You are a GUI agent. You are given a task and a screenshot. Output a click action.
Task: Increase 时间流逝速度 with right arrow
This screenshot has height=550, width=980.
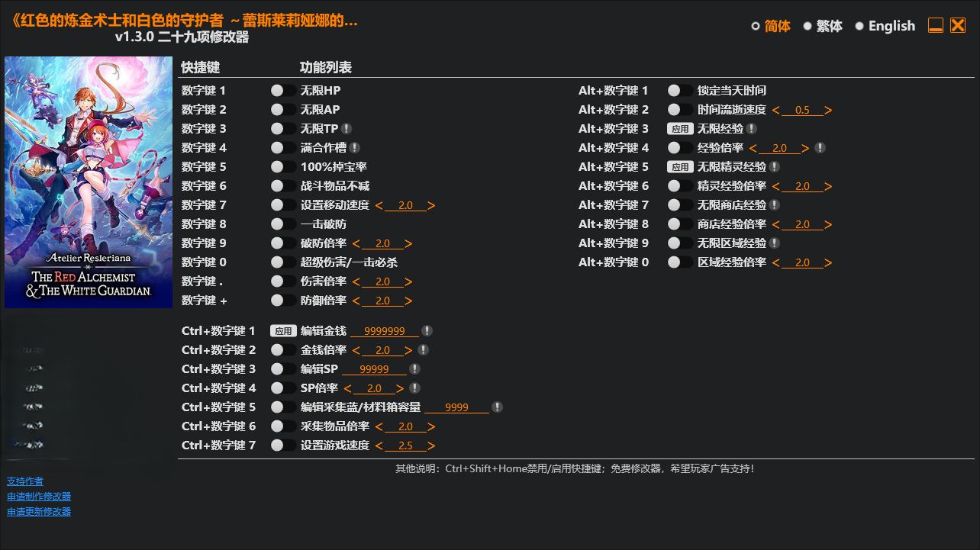829,110
